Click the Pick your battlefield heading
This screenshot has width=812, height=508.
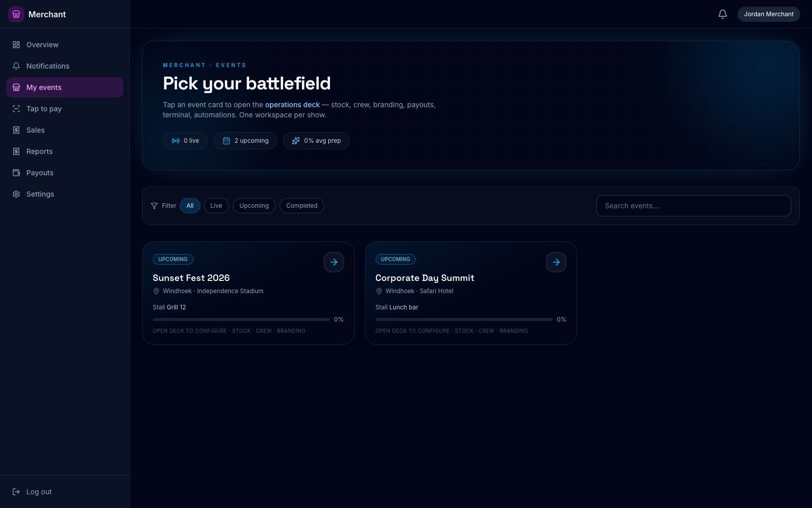pyautogui.click(x=247, y=83)
